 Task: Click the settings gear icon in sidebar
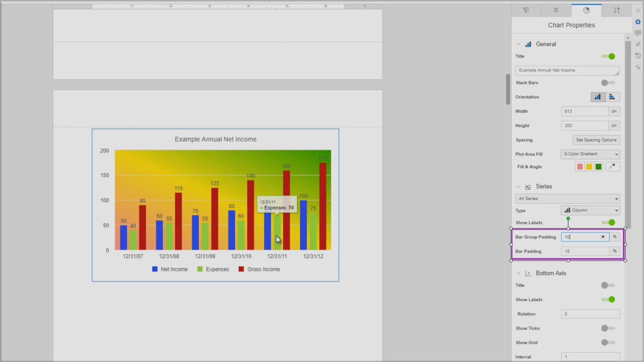click(x=638, y=22)
